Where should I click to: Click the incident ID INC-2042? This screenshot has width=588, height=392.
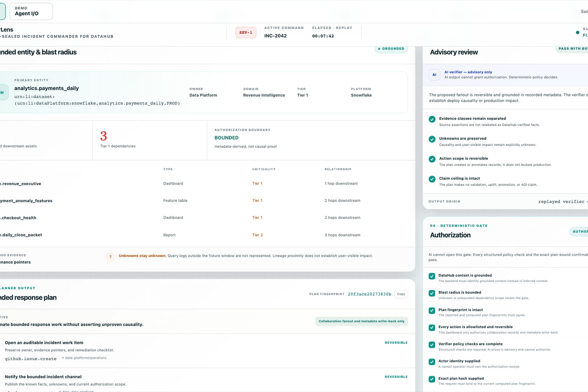pos(276,36)
